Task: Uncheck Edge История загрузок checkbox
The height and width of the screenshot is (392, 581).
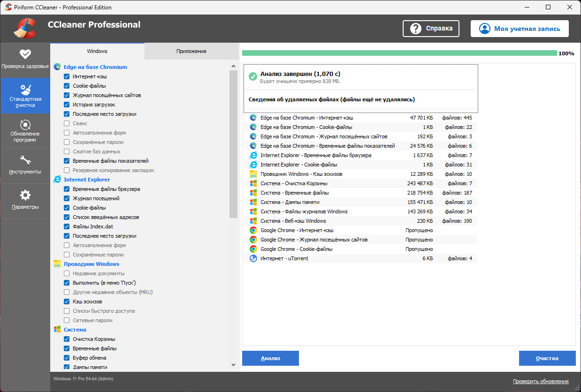Action: tap(67, 105)
